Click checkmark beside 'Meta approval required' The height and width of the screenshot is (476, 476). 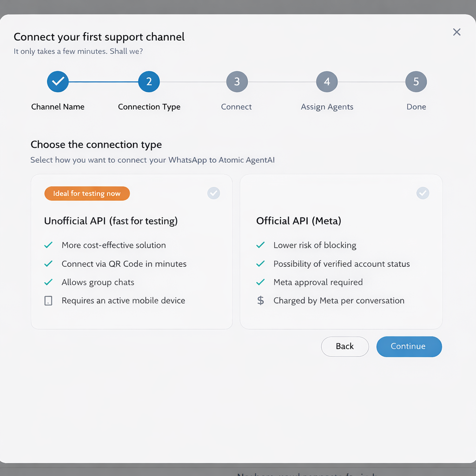[x=261, y=282]
